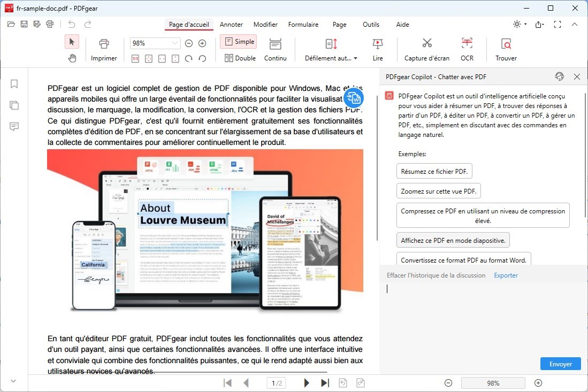Take a screenshot with Capture d'écran

pos(426,49)
